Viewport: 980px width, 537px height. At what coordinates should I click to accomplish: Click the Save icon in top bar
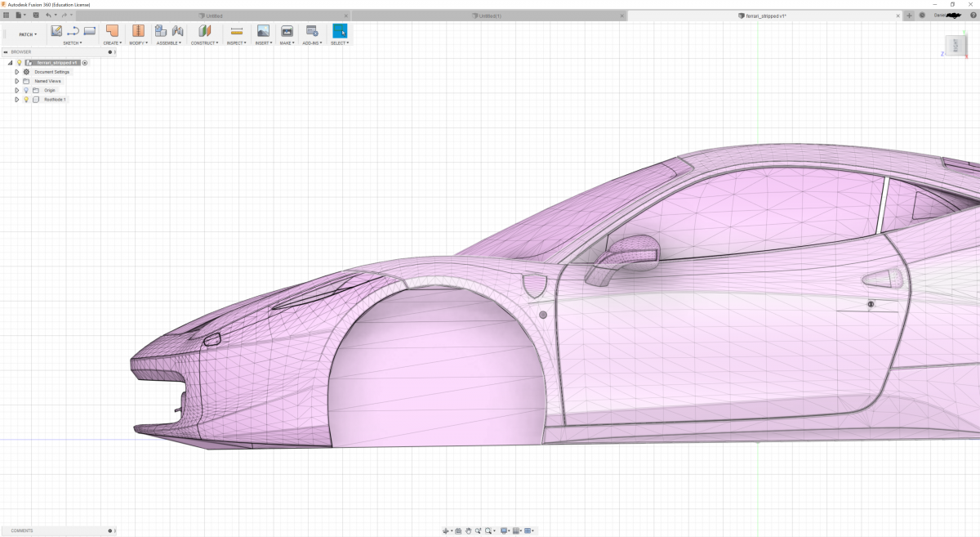(35, 15)
